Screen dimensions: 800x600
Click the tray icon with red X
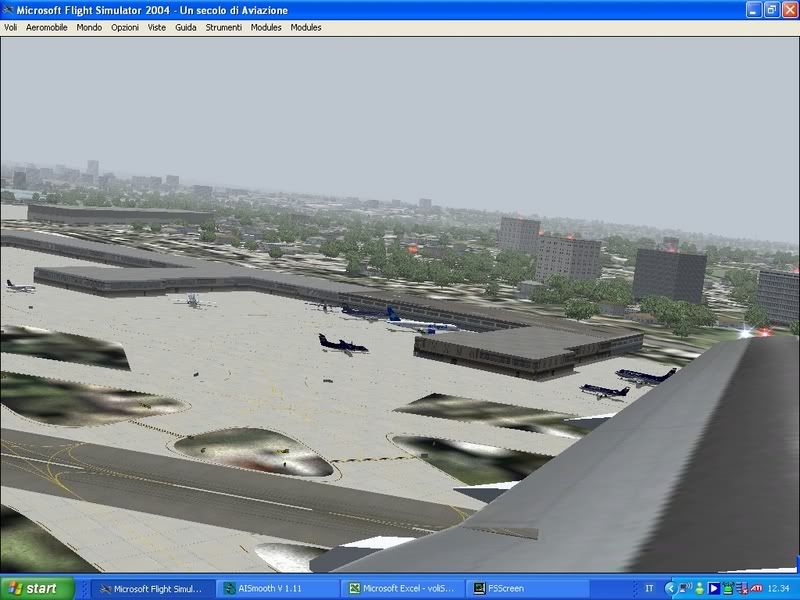point(742,589)
